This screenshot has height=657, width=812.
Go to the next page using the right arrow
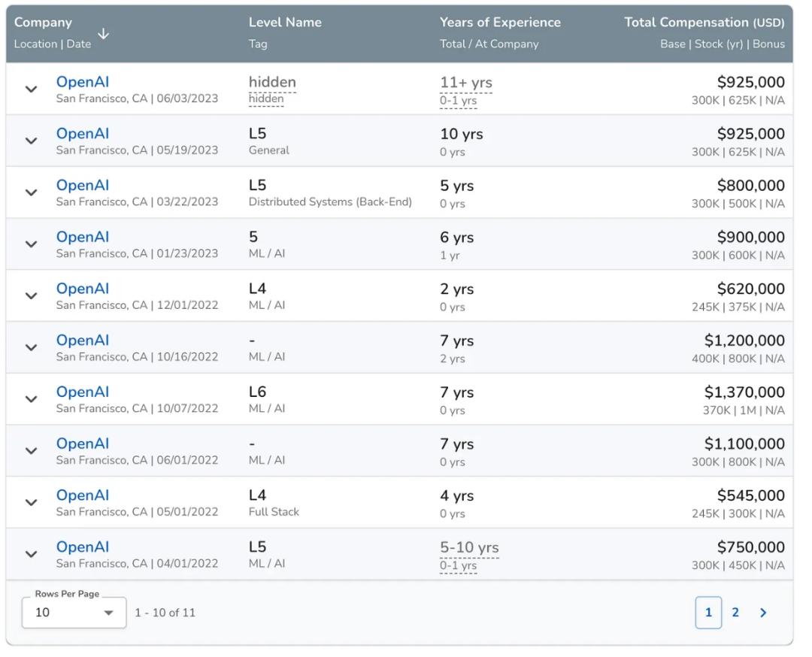[763, 613]
